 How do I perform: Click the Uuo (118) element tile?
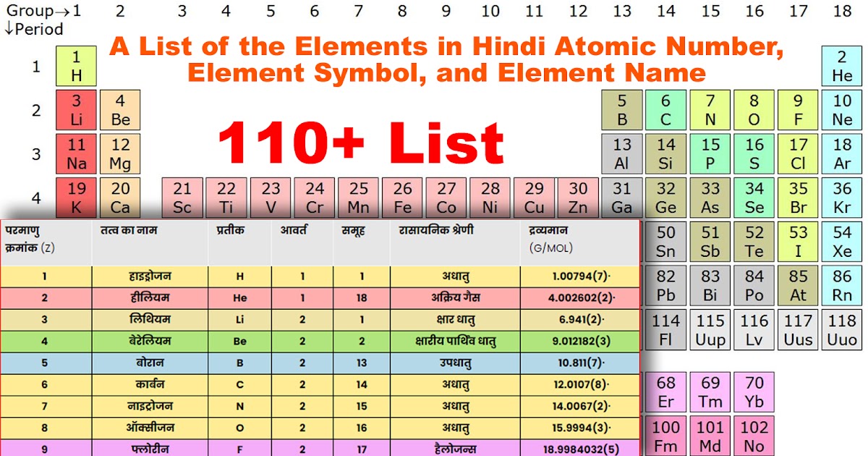pos(841,329)
